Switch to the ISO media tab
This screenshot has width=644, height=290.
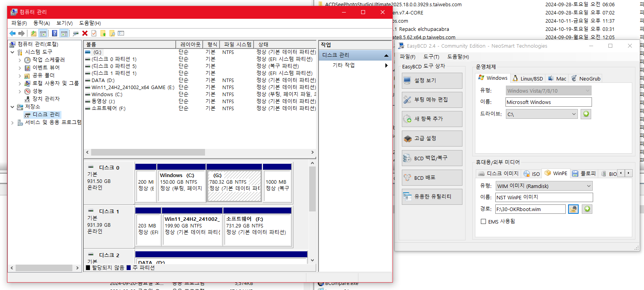(532, 174)
